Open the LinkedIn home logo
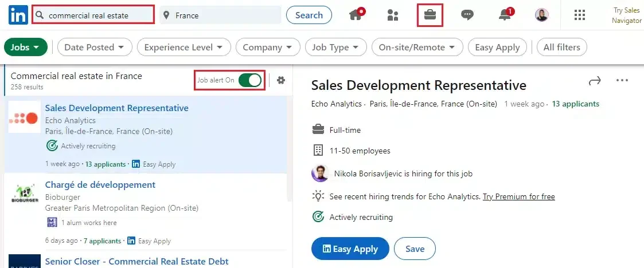The image size is (644, 268). coord(18,15)
